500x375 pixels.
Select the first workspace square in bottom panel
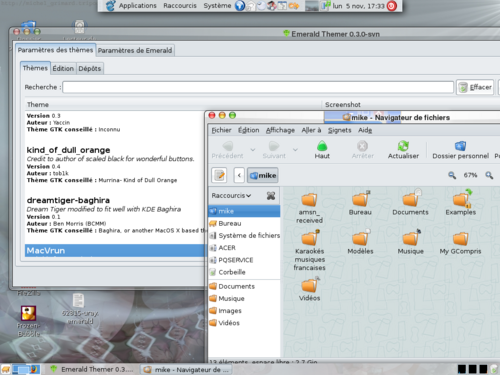coord(462,369)
